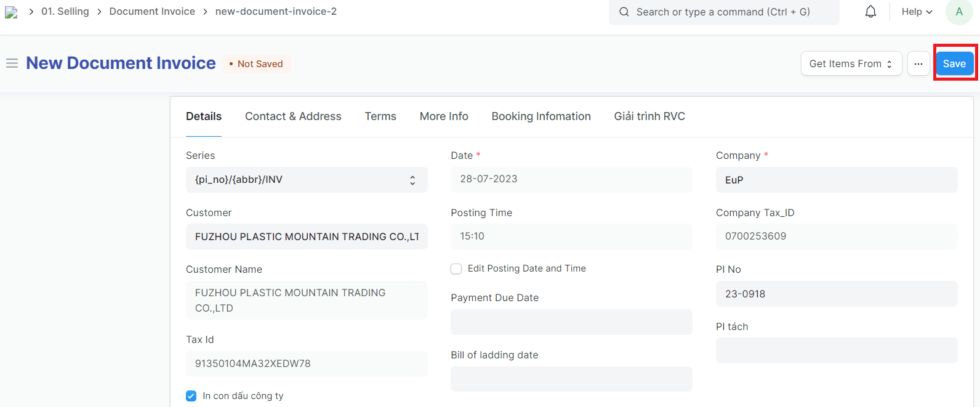980x407 pixels.
Task: Go to Document Invoice breadcrumb link
Action: pyautogui.click(x=152, y=12)
